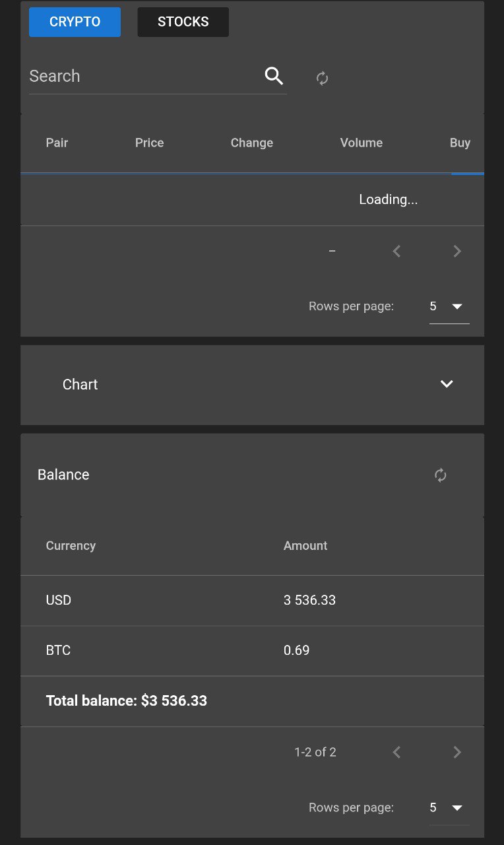Select the USD balance row
The image size is (504, 845).
click(x=252, y=601)
